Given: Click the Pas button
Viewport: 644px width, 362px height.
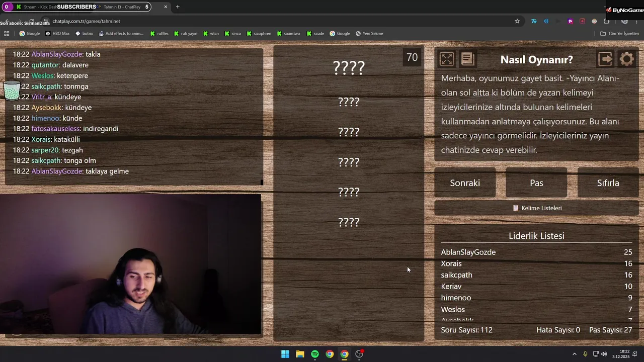Looking at the screenshot, I should point(536,183).
